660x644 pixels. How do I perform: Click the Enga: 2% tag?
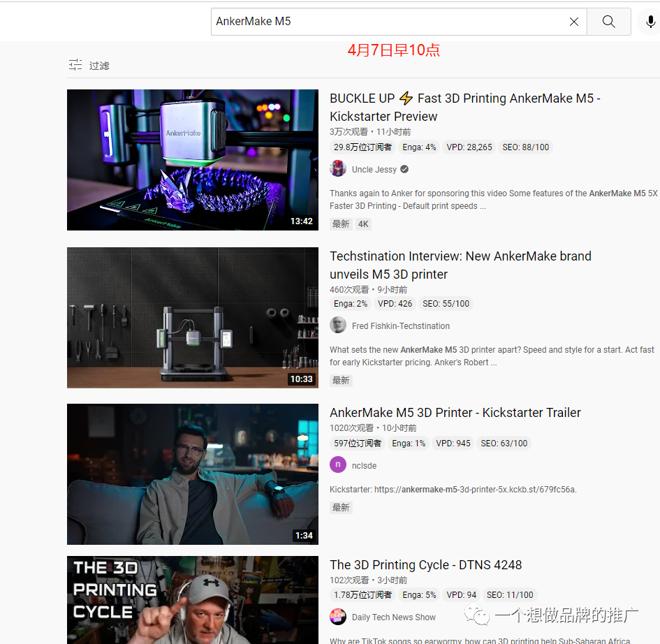click(x=350, y=303)
